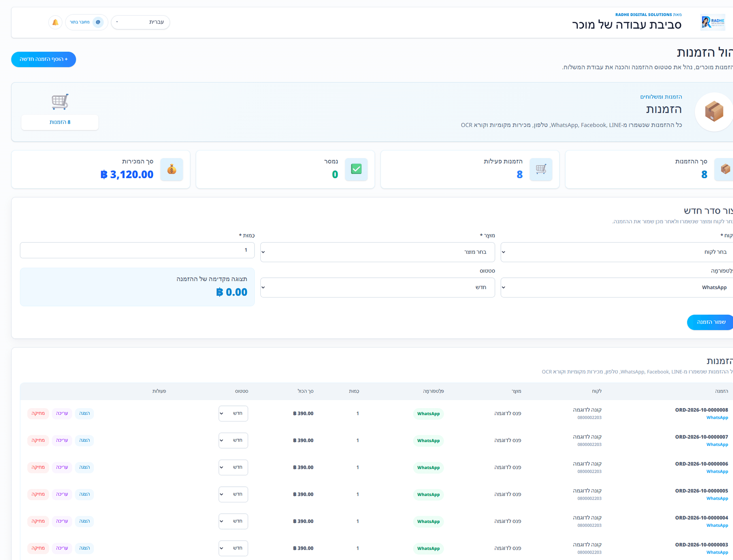Click the Radhe Digital Solutions logo
Image resolution: width=733 pixels, height=560 pixels.
click(x=712, y=23)
